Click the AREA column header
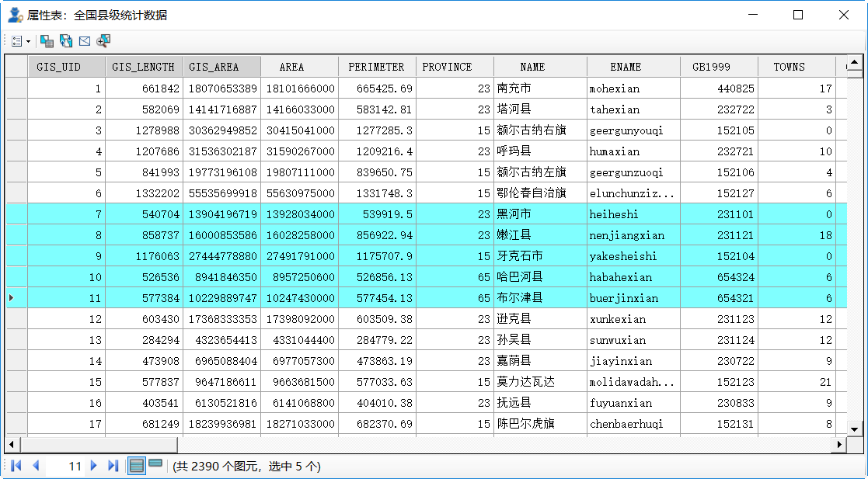 point(299,67)
